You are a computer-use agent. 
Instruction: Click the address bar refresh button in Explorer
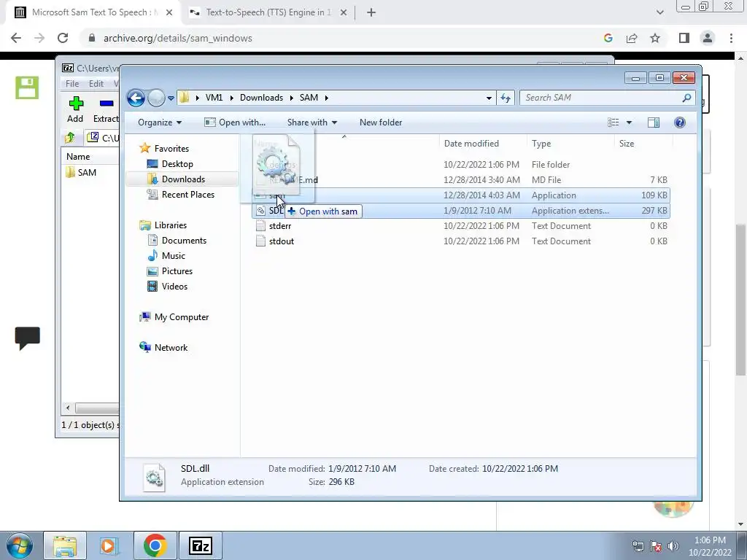pos(506,98)
